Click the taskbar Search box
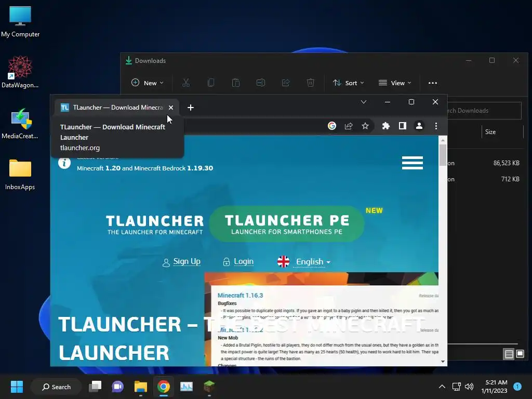This screenshot has height=399, width=532. [56, 387]
